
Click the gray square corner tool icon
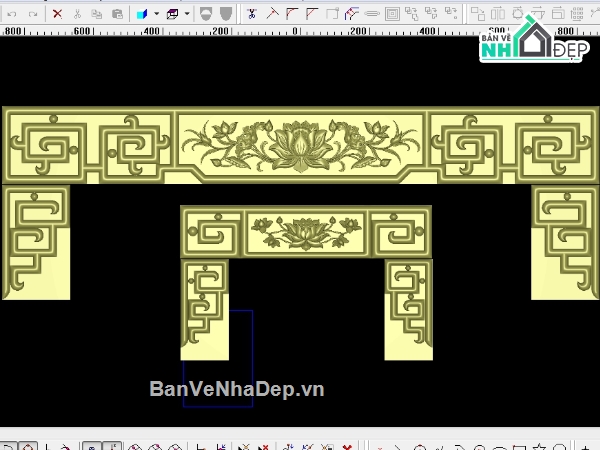[x=332, y=14]
